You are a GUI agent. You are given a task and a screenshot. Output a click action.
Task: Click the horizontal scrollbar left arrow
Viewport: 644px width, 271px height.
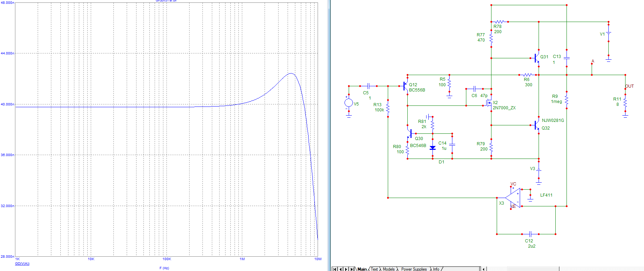[x=483, y=269]
